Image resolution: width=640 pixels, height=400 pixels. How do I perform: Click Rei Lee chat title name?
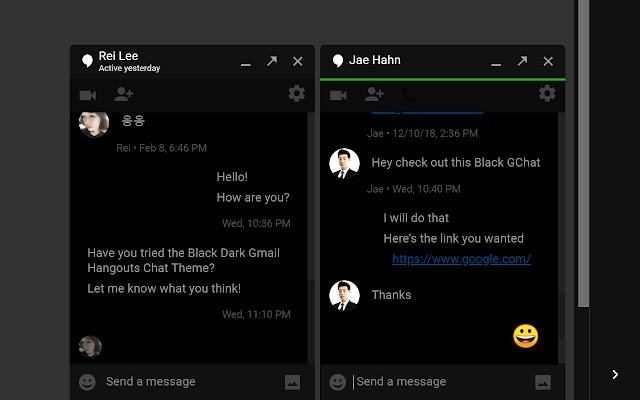(x=118, y=56)
